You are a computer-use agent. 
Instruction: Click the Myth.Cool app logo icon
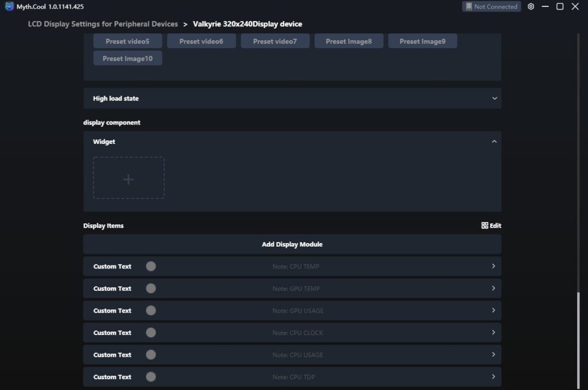point(9,6)
